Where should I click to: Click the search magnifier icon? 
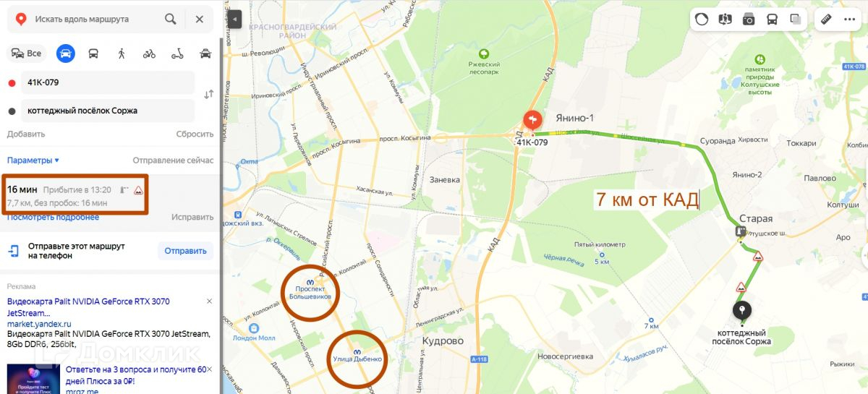click(x=170, y=19)
